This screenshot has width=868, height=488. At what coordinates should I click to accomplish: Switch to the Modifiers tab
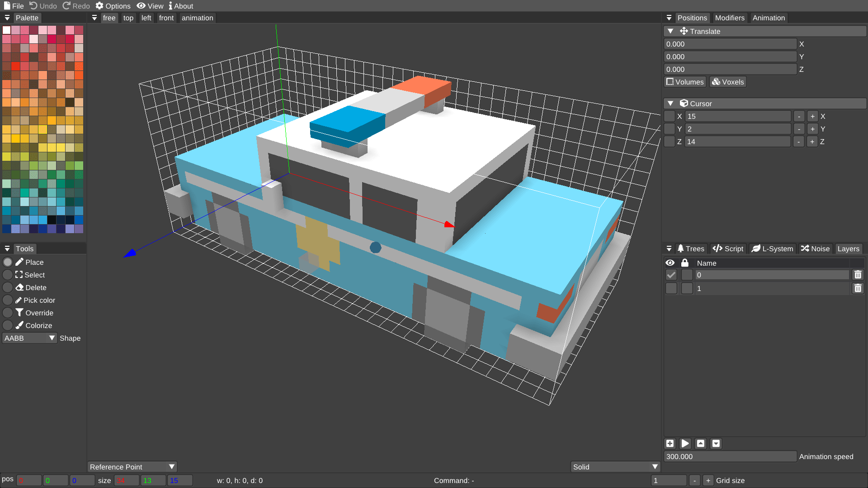[729, 18]
